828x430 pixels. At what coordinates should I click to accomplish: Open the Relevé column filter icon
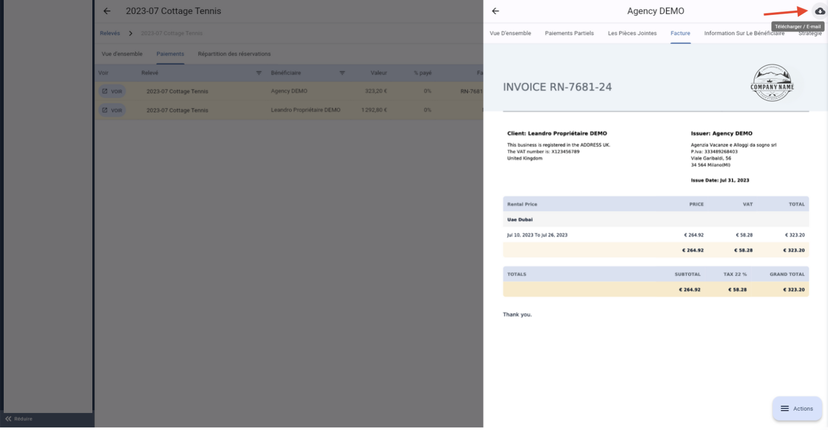[258, 73]
